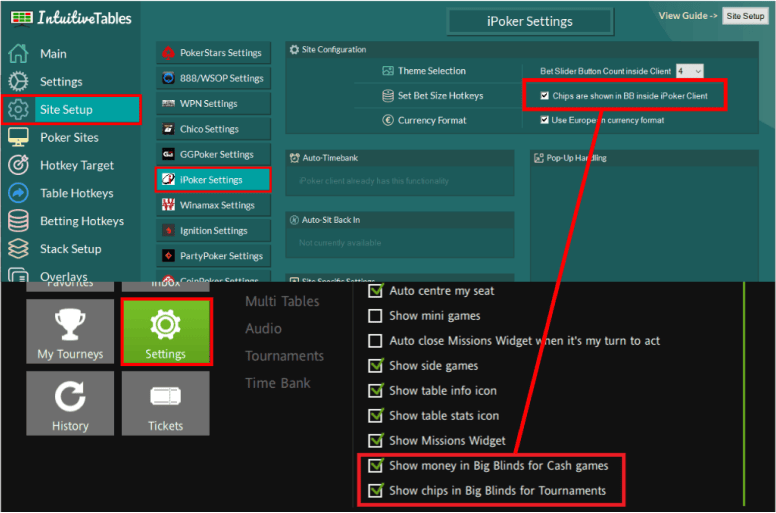The height and width of the screenshot is (513, 776).
Task: Click the iPoker logo icon
Action: [168, 180]
